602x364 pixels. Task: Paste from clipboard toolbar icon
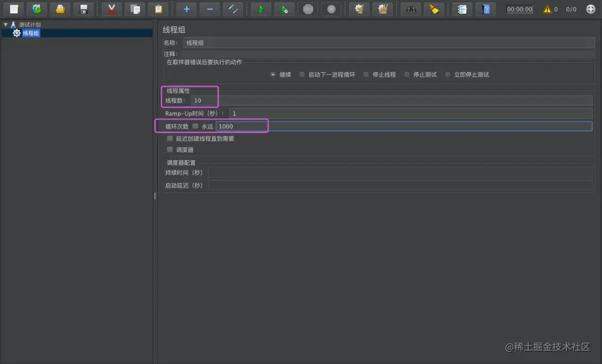[x=158, y=9]
